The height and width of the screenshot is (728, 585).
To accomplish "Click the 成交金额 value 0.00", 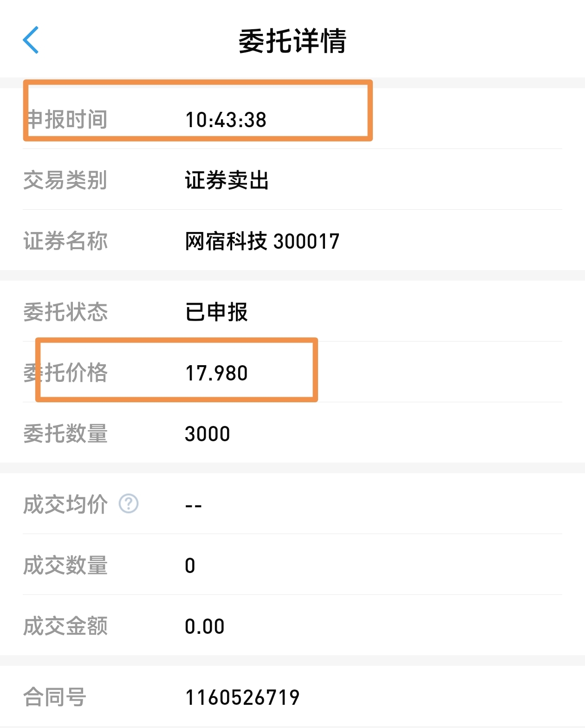I will tap(204, 626).
